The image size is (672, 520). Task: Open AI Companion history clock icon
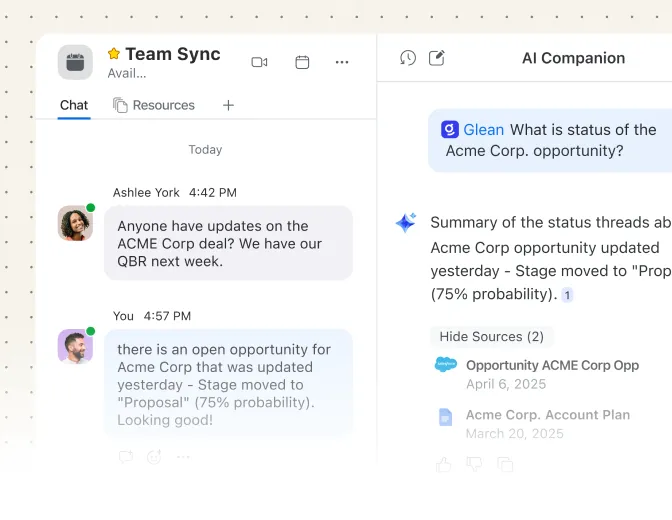pos(408,58)
